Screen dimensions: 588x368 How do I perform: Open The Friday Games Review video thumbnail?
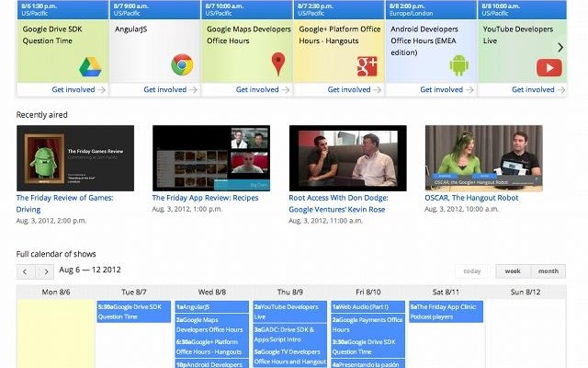coord(75,158)
